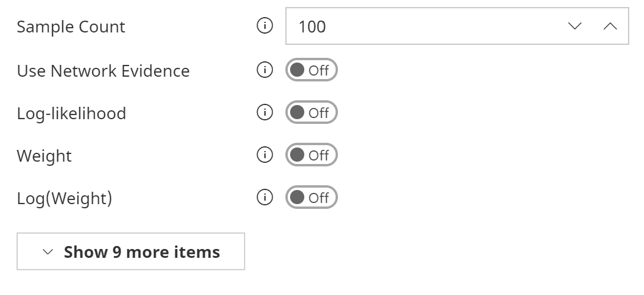This screenshot has width=644, height=295.
Task: Show info for the Weight option
Action: 265,155
